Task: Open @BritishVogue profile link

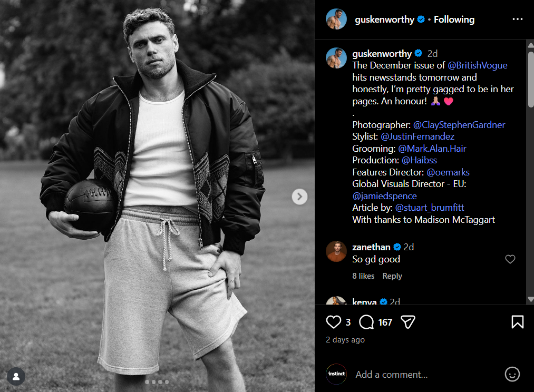Action: 478,65
